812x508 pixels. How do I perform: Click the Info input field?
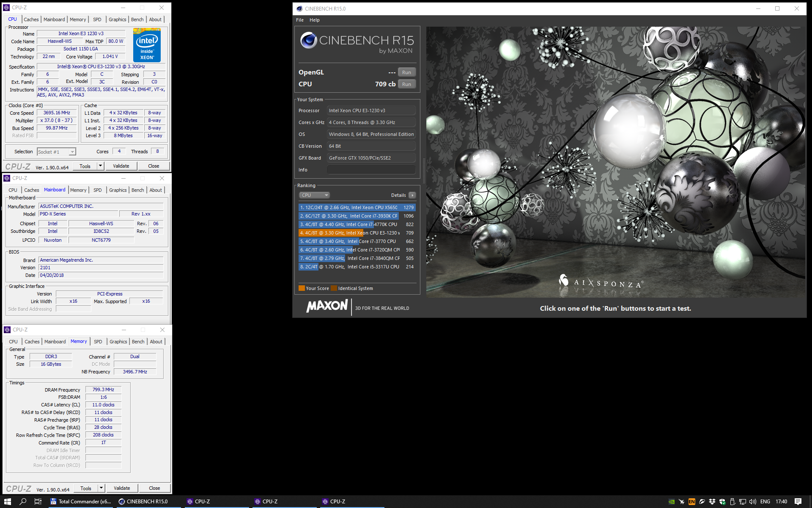(371, 170)
